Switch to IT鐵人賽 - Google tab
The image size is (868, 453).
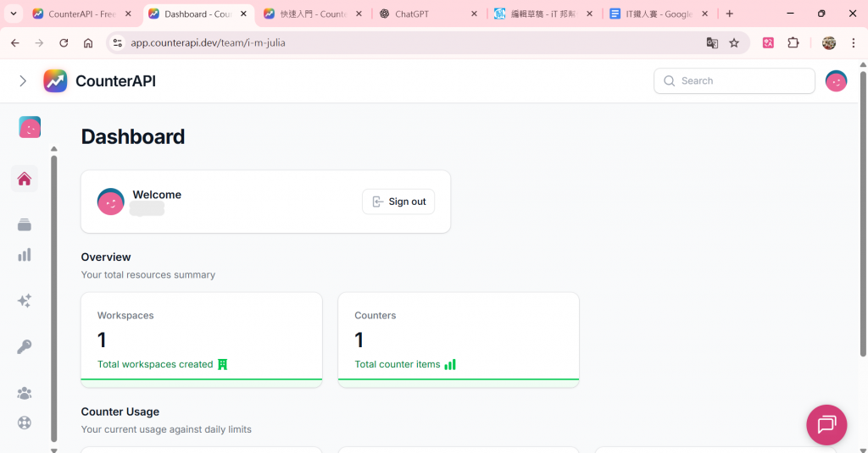pos(658,14)
